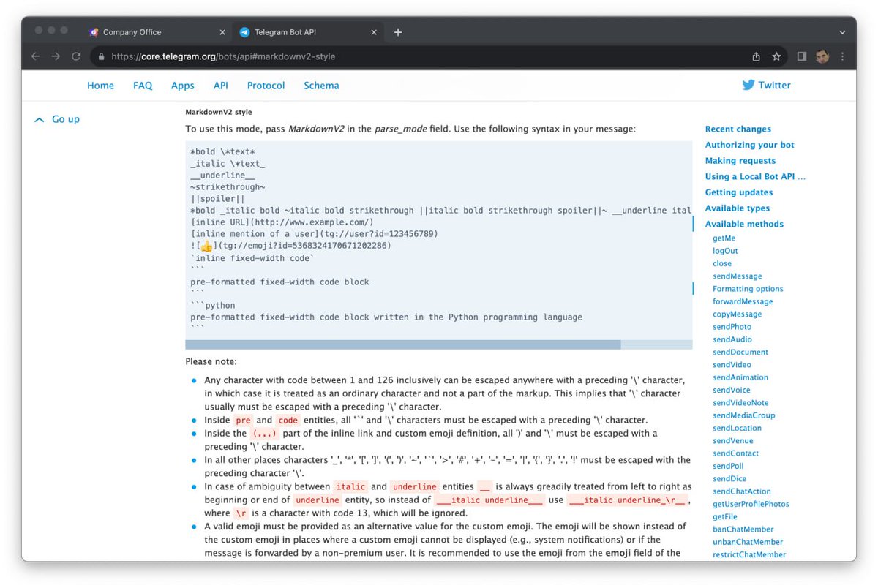Jump to Getting updates section
The image size is (878, 588).
(x=739, y=192)
